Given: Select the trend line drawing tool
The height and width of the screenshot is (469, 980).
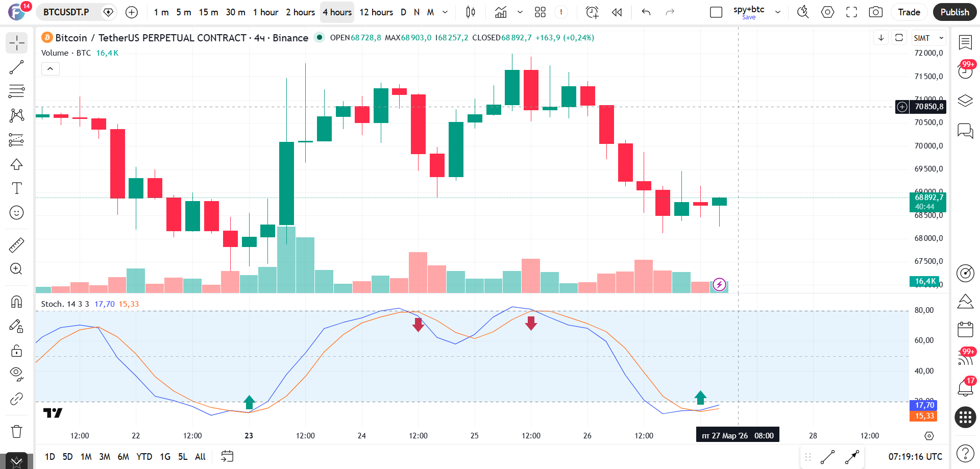Looking at the screenshot, I should click(16, 67).
